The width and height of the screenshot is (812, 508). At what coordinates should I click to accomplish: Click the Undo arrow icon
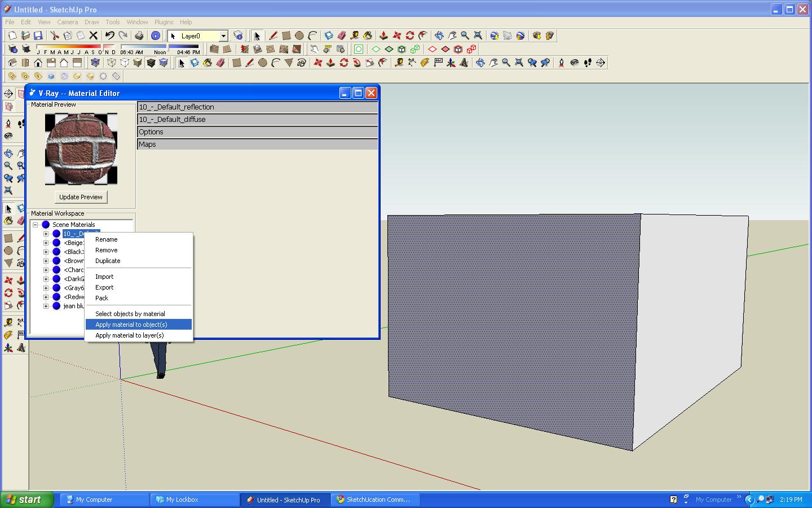pyautogui.click(x=109, y=36)
